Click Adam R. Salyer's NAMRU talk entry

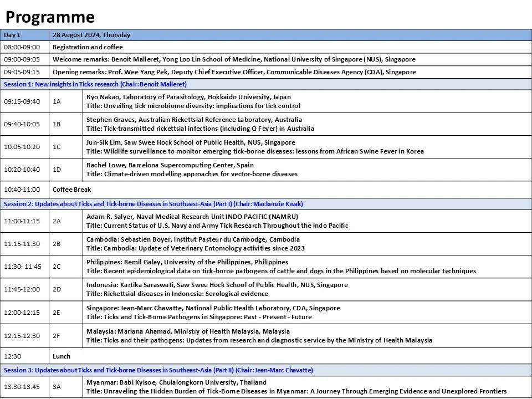(x=217, y=221)
